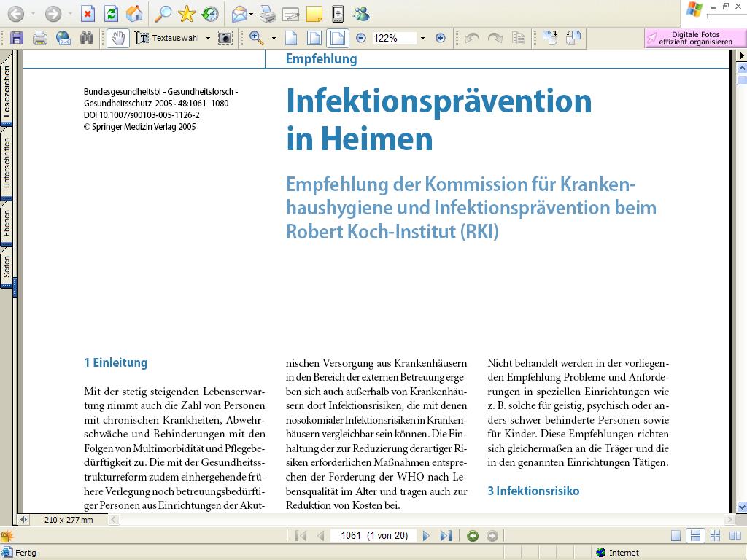Rotate the page counterclockwise

pyautogui.click(x=573, y=38)
